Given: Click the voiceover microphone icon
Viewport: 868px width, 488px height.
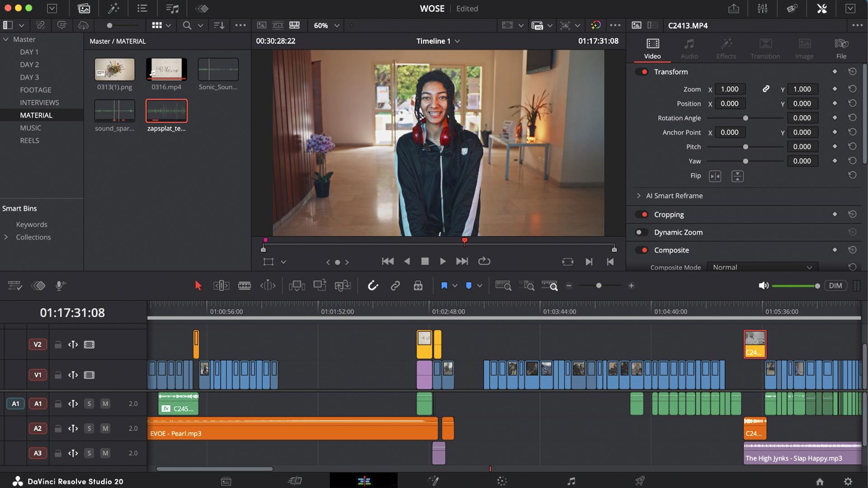Looking at the screenshot, I should (60, 286).
